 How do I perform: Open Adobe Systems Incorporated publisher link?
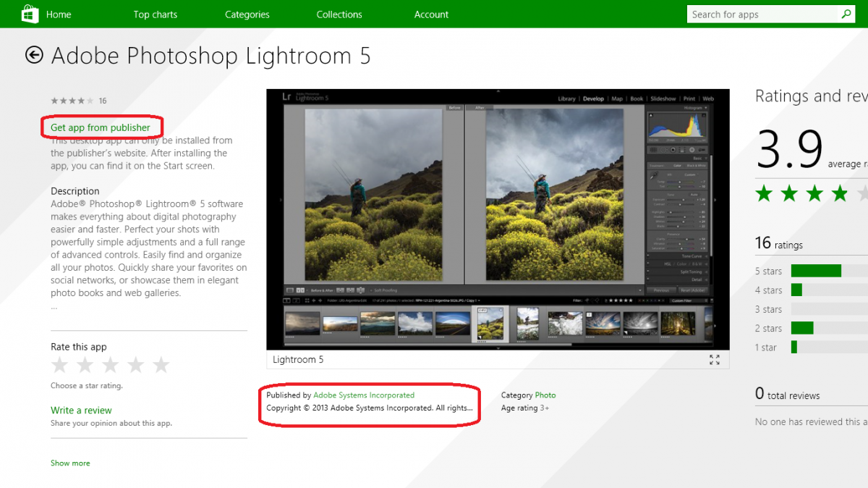pyautogui.click(x=364, y=395)
